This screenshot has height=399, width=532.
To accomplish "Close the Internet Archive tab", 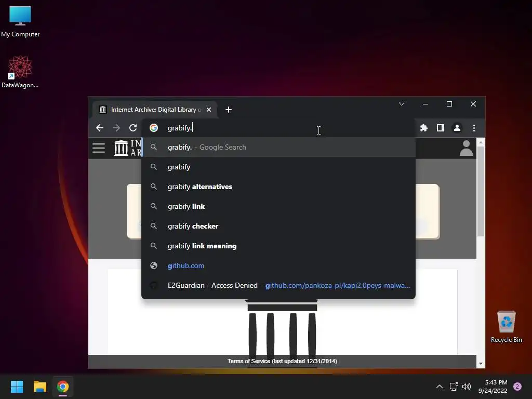I will (x=209, y=110).
